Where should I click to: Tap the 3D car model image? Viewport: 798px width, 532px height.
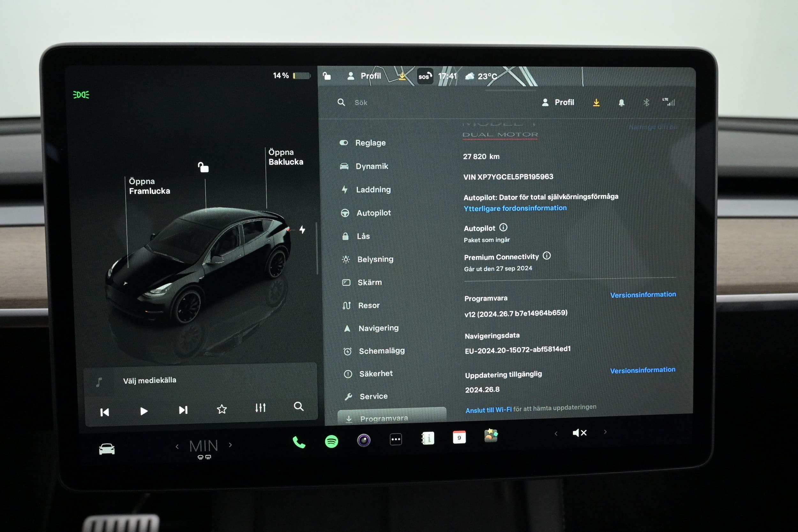(199, 265)
